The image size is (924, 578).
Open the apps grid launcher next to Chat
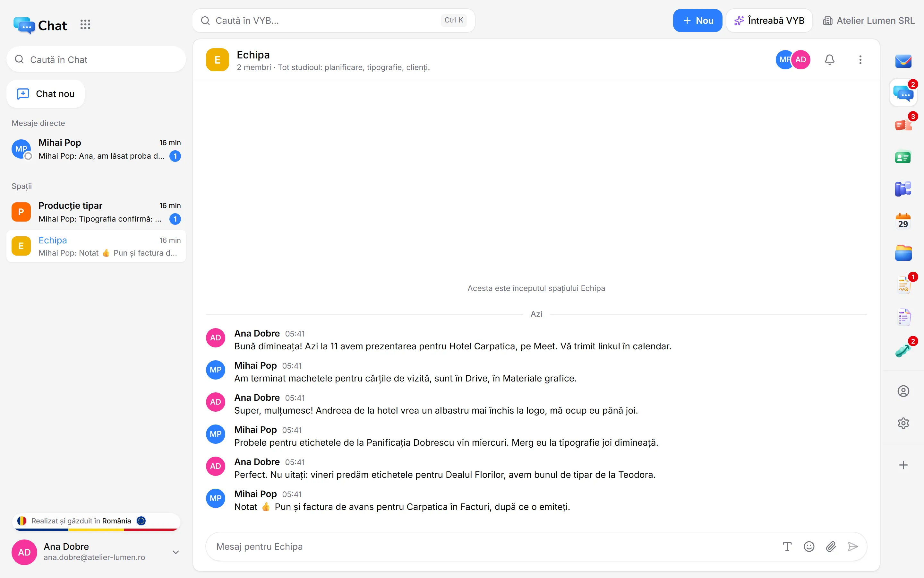coord(85,25)
